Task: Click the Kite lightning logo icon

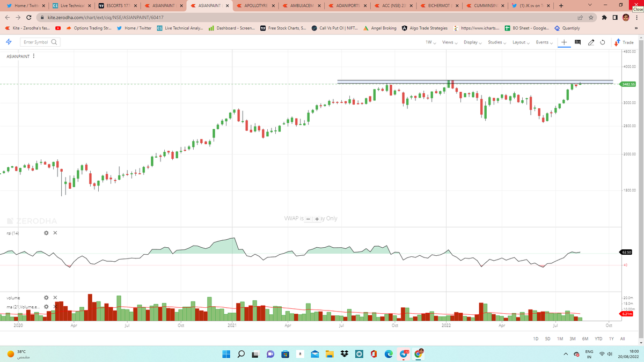Action: click(10, 42)
